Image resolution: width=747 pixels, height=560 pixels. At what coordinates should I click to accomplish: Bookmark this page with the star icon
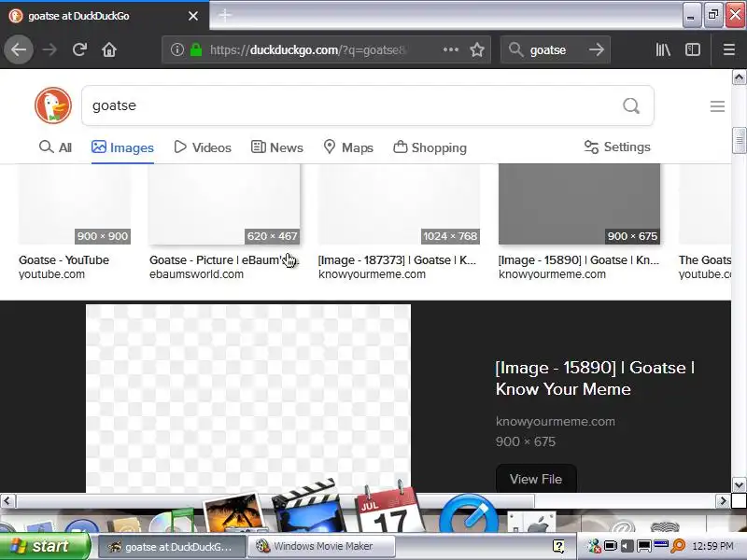pos(477,49)
